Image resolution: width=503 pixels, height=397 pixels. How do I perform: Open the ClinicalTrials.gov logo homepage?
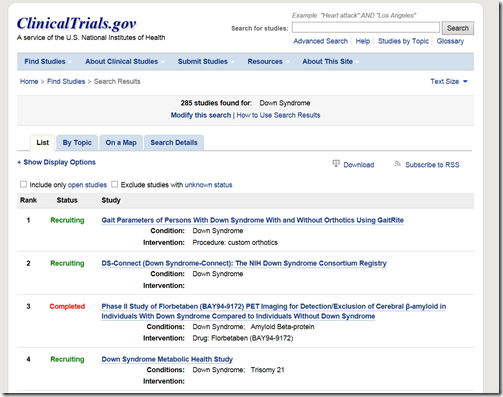click(77, 24)
